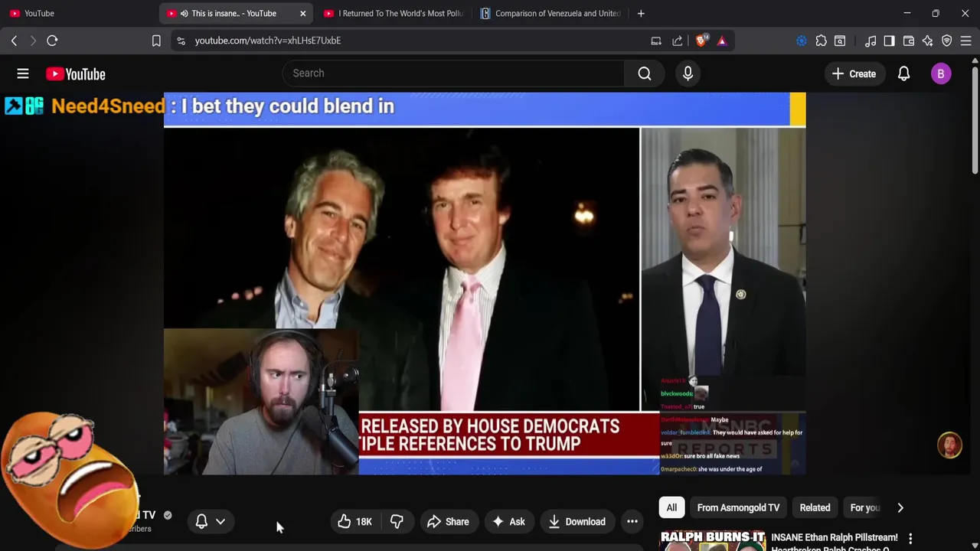This screenshot has height=551, width=980.
Task: Open the extensions puzzle icon
Action: [821, 41]
